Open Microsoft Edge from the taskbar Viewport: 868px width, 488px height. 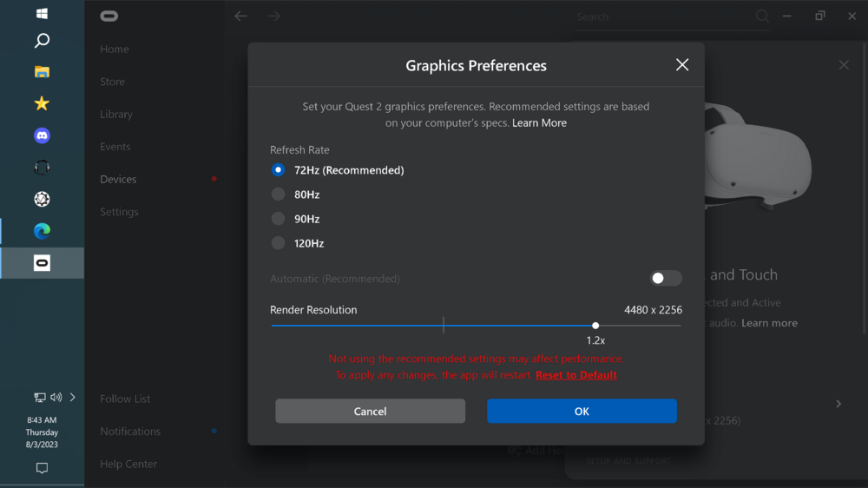pyautogui.click(x=42, y=231)
